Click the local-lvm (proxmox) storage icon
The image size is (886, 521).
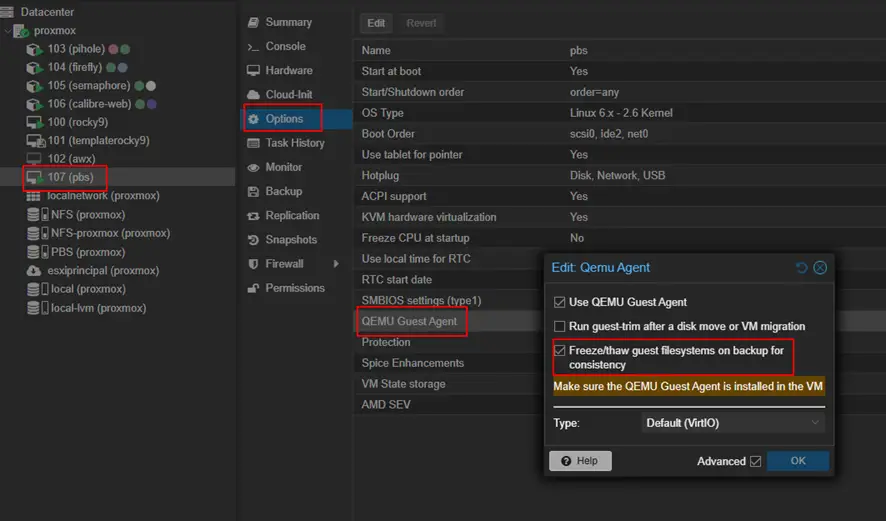coord(37,308)
